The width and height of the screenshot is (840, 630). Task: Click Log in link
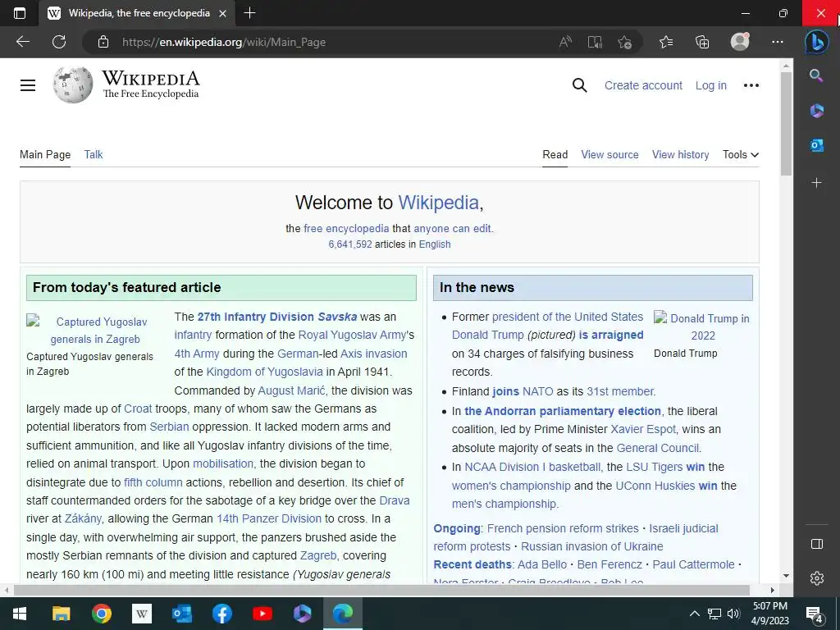pyautogui.click(x=711, y=85)
